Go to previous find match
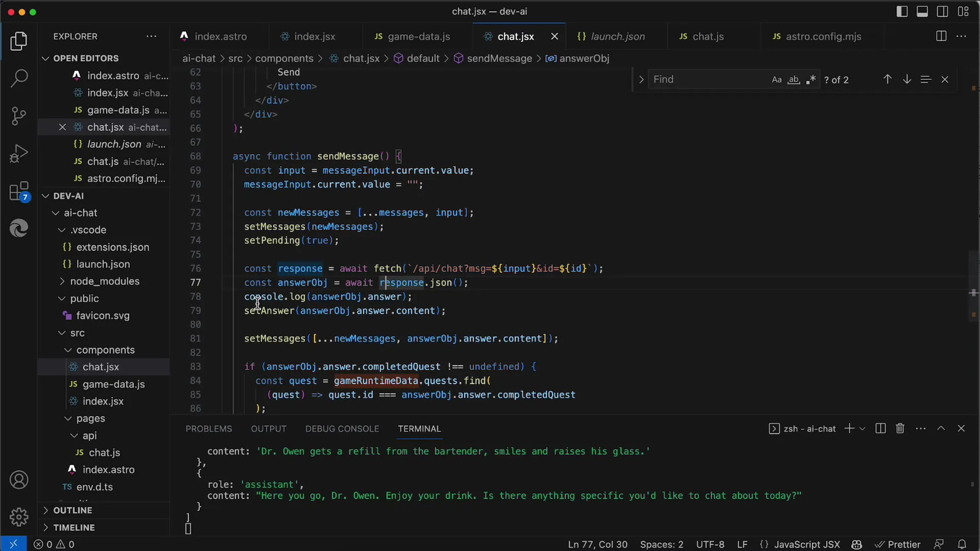The height and width of the screenshot is (551, 980). (x=888, y=79)
